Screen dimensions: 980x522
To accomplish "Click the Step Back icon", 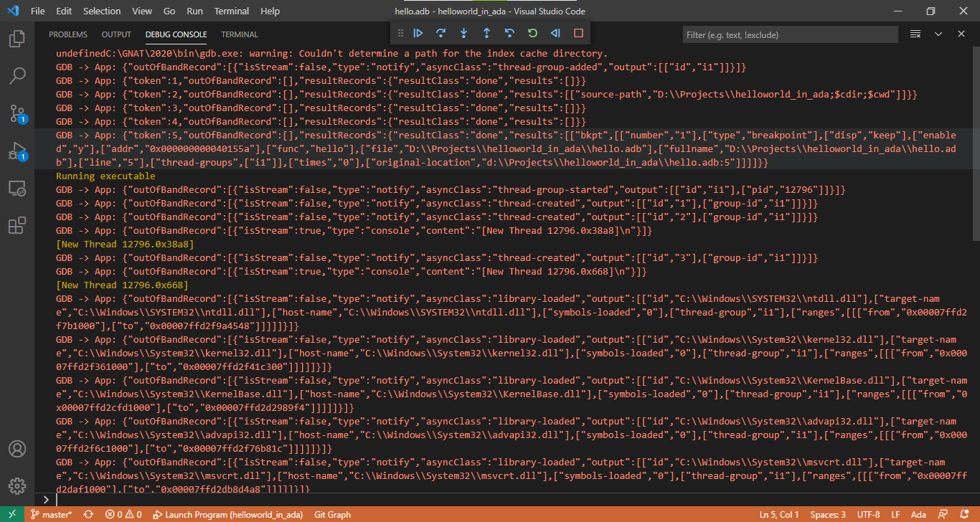I will coord(509,33).
